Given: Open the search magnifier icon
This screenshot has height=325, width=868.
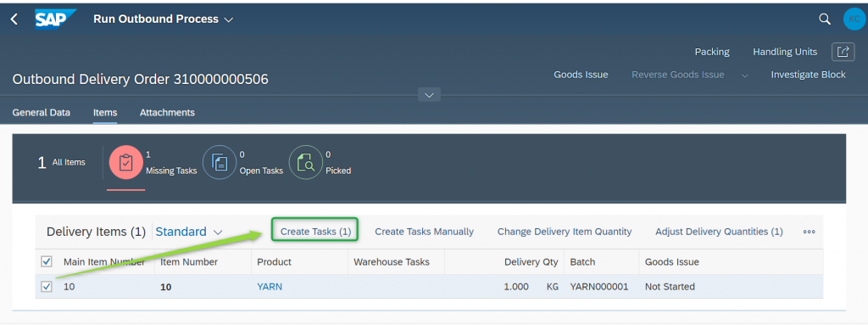Looking at the screenshot, I should [x=824, y=20].
